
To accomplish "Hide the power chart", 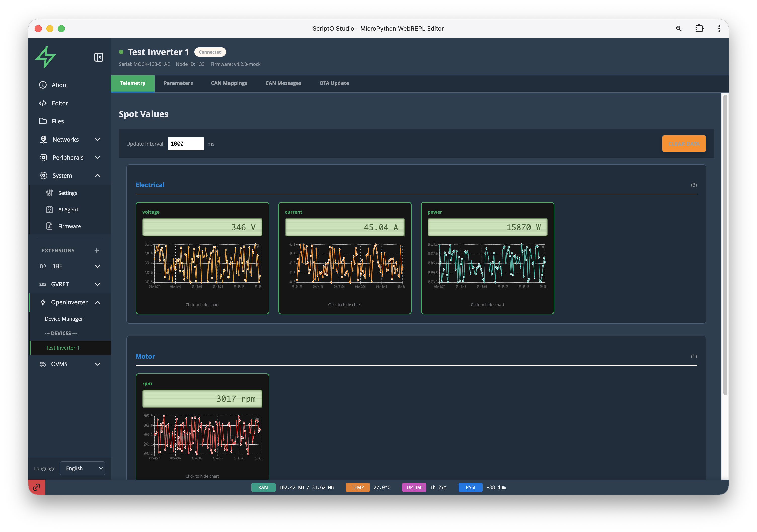I will pyautogui.click(x=487, y=305).
